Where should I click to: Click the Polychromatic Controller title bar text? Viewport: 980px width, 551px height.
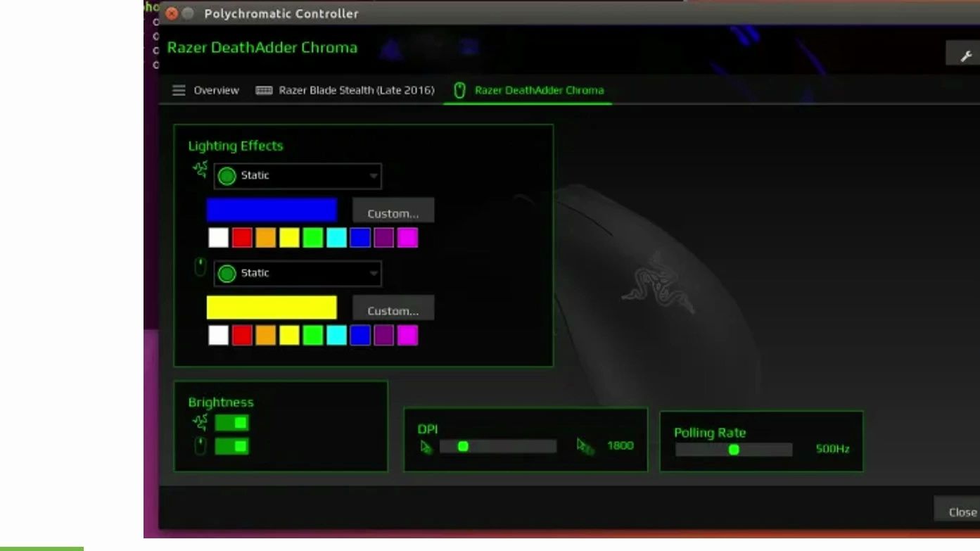(281, 13)
